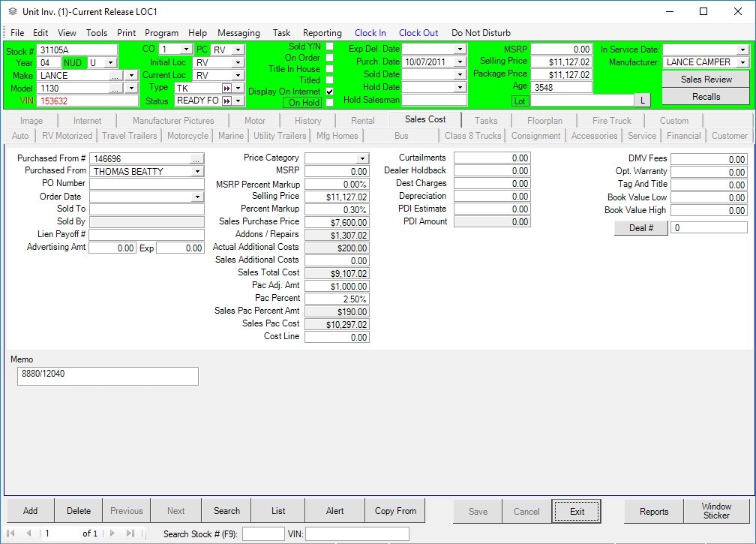This screenshot has height=544, width=756.
Task: Click the Copy From button
Action: 395,511
